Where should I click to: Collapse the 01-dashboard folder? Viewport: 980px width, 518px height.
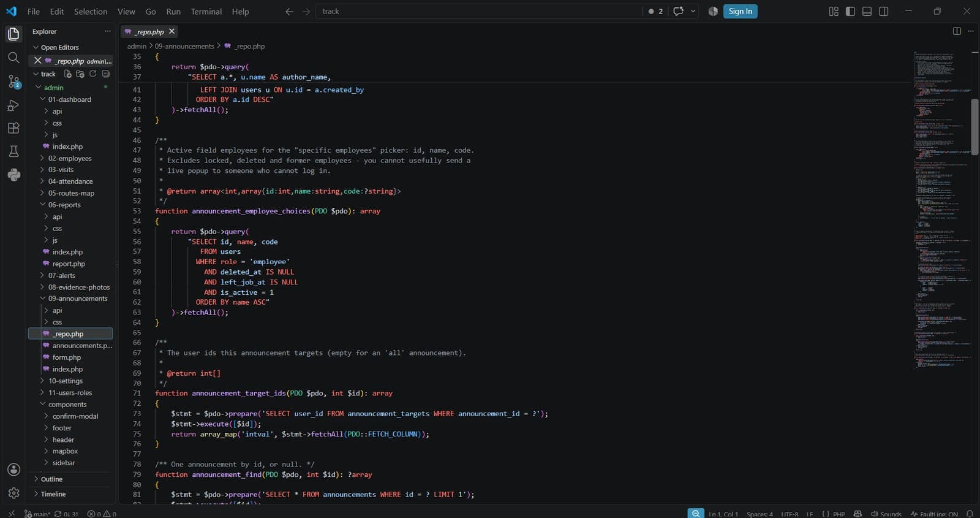70,99
